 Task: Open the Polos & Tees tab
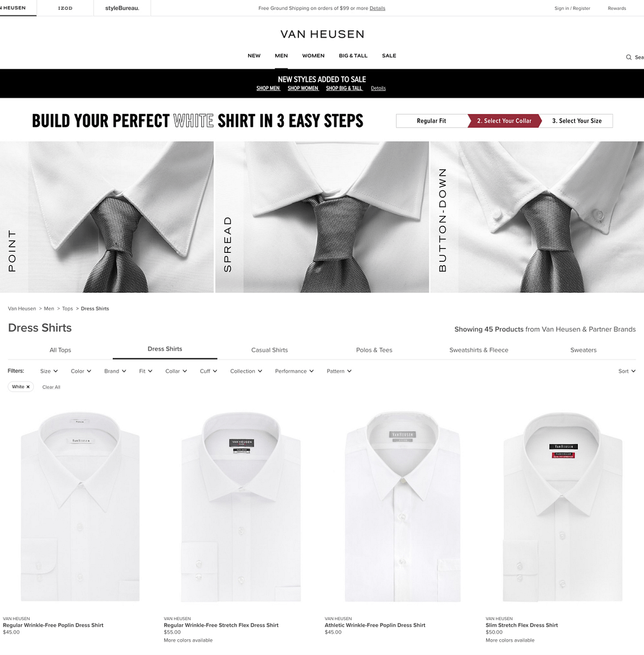(374, 350)
